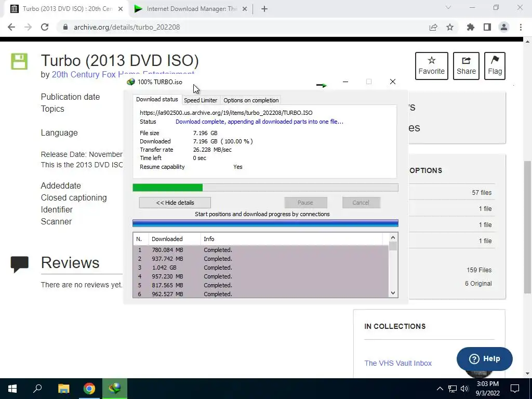The image size is (532, 399).
Task: Click the Back navigation arrow in Chrome
Action: pyautogui.click(x=11, y=27)
